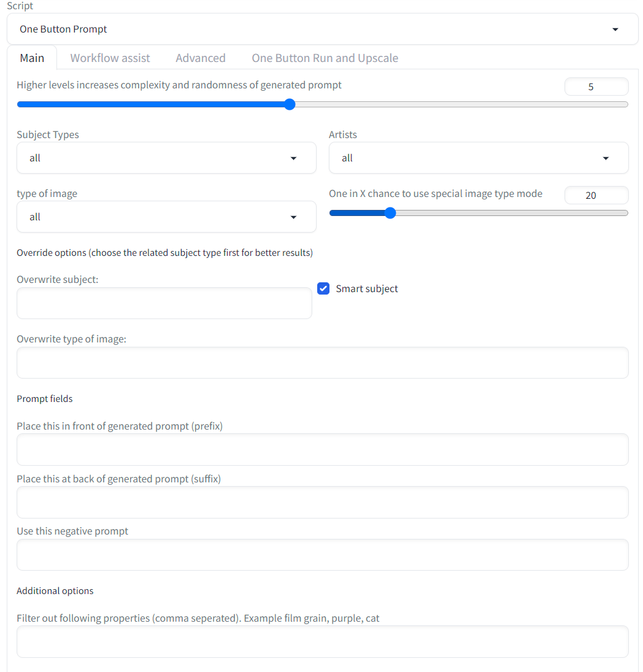Click the prompt prefix text field
The height and width of the screenshot is (672, 643).
coord(322,449)
